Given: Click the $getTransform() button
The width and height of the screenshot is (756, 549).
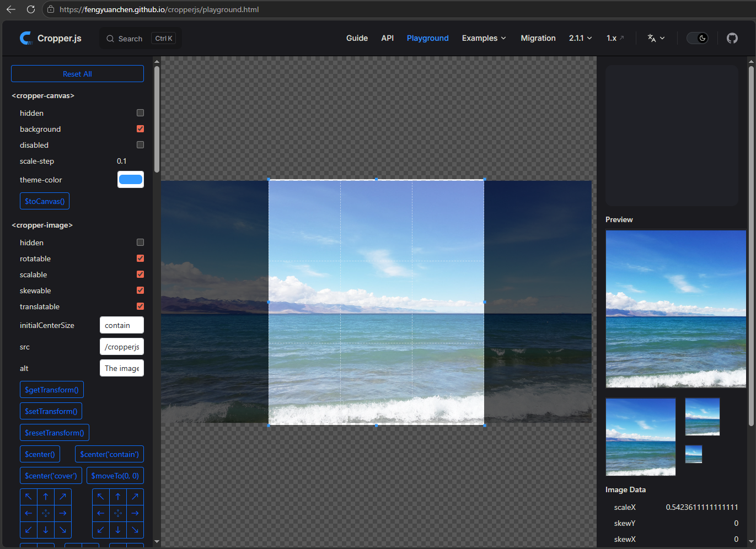Looking at the screenshot, I should tap(52, 390).
